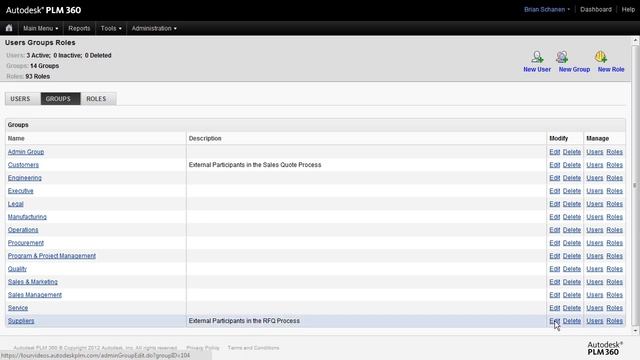Edit the Admin Group row
Viewport: 640px width, 360px height.
[x=554, y=152]
